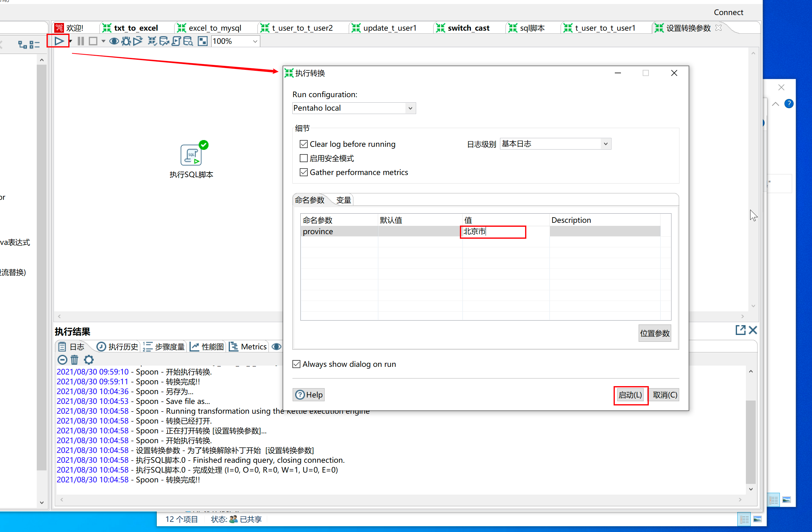This screenshot has width=812, height=532.
Task: Generate SQL script icon in toolbar
Action: [176, 41]
